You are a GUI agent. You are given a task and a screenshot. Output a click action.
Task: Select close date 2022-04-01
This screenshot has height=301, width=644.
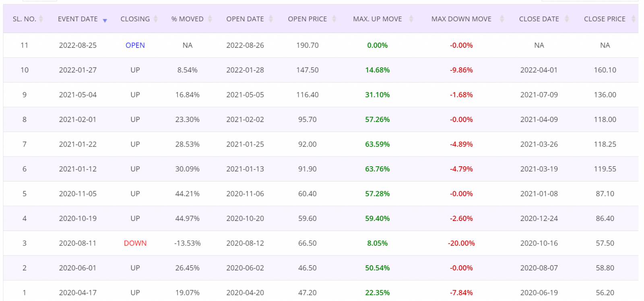coord(539,70)
